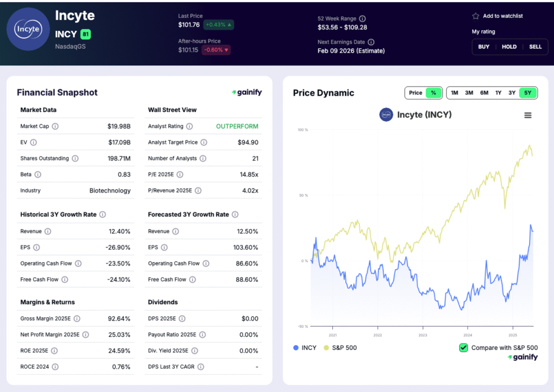Viewport: 554px width, 392px height.
Task: Switch to the 3M timeframe
Action: pyautogui.click(x=469, y=92)
